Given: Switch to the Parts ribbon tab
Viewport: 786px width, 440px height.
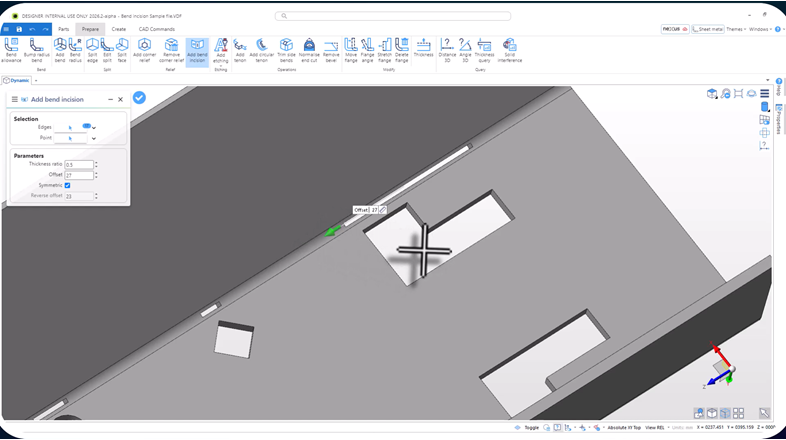Looking at the screenshot, I should point(64,29).
